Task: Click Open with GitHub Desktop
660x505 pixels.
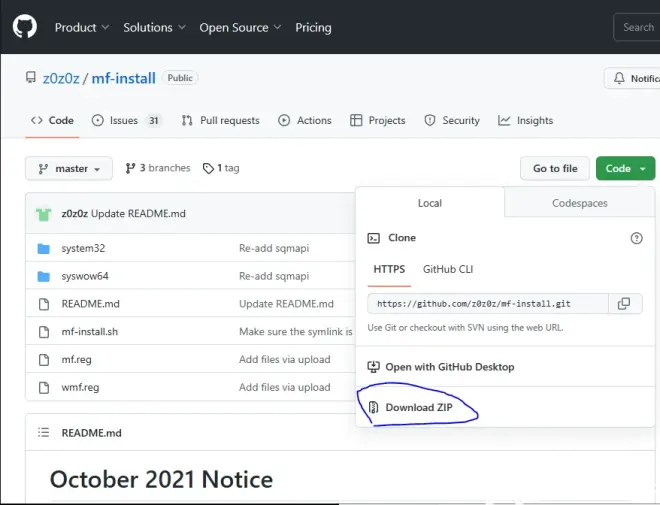Action: pos(449,367)
